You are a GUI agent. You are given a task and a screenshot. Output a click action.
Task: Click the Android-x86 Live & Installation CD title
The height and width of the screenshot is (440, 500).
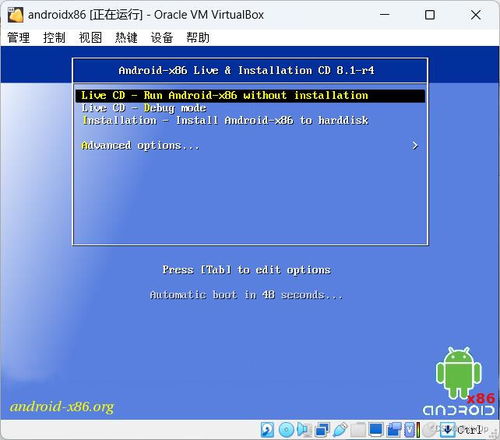(246, 70)
